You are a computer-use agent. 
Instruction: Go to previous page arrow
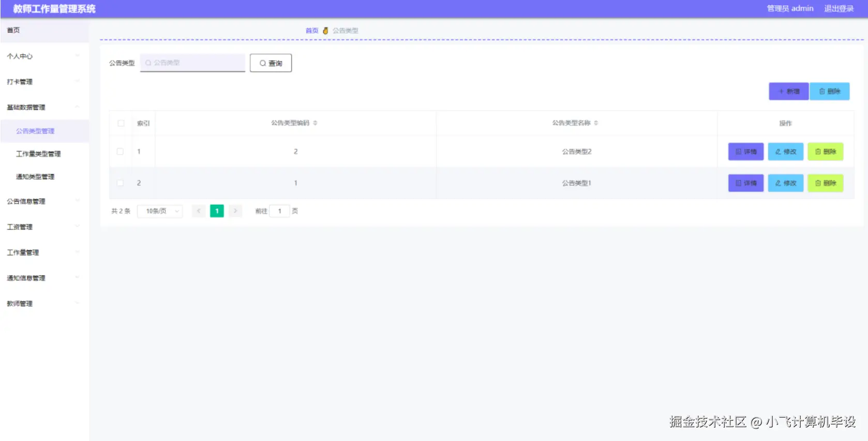tap(199, 211)
